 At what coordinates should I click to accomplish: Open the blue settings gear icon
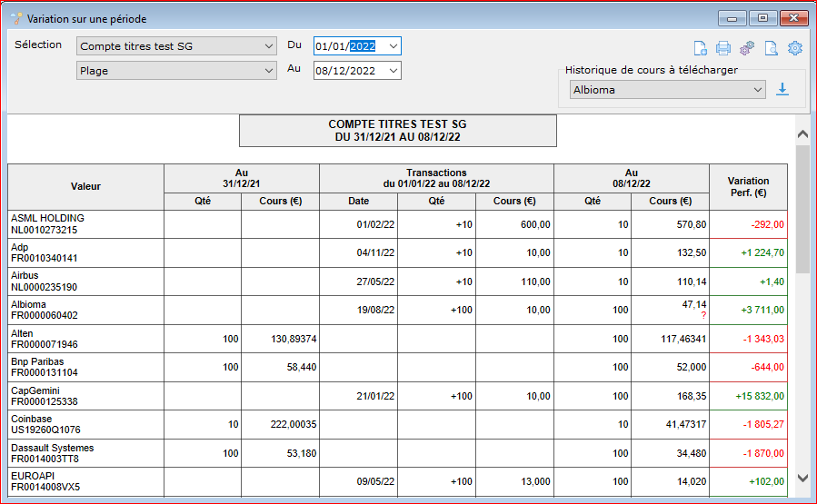(795, 48)
